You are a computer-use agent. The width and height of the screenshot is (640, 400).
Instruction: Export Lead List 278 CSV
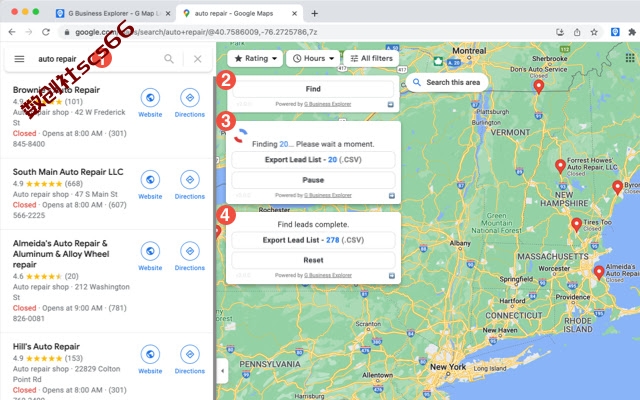[x=313, y=240]
